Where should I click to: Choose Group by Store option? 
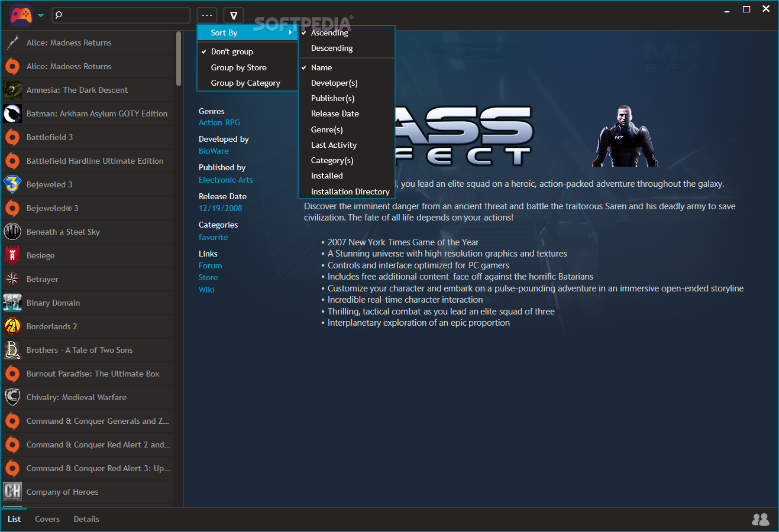tap(247, 67)
